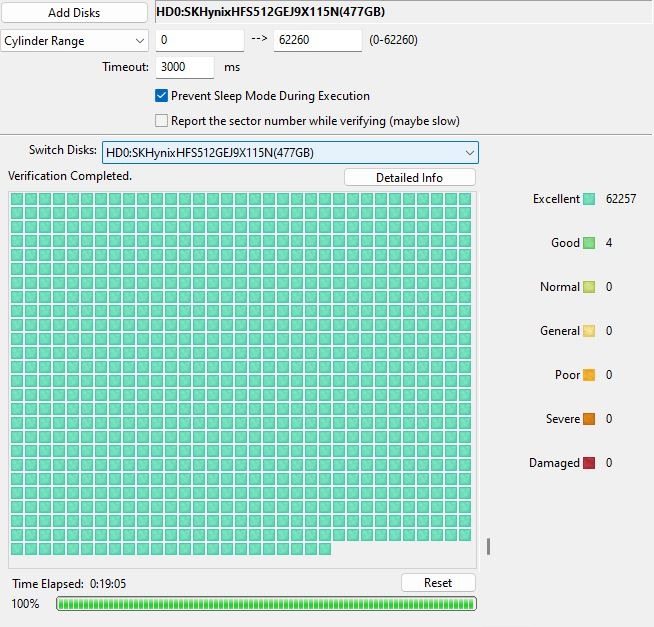Click the end cylinder field showing 62260

[317, 41]
